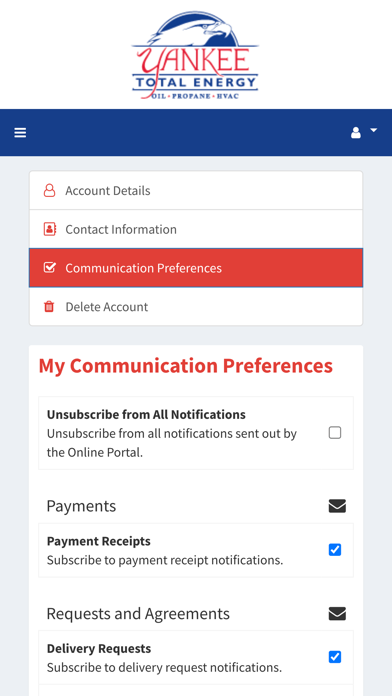Select the Communication Preferences menu item

(x=196, y=268)
